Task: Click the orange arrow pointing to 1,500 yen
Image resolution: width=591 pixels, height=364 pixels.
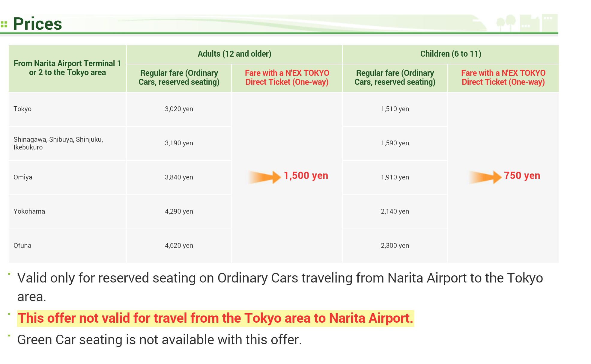Action: 264,177
